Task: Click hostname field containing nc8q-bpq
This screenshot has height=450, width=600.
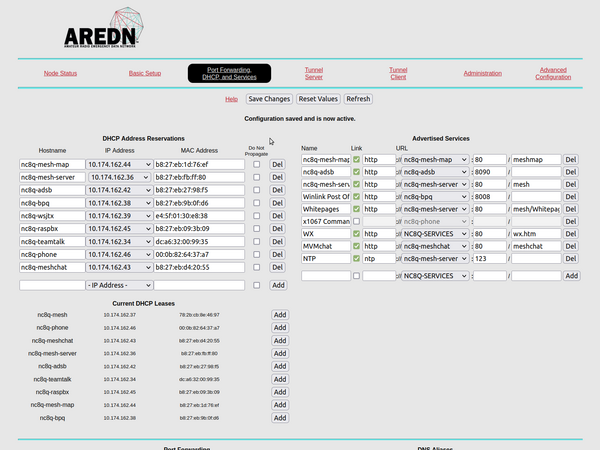Action: [52, 203]
